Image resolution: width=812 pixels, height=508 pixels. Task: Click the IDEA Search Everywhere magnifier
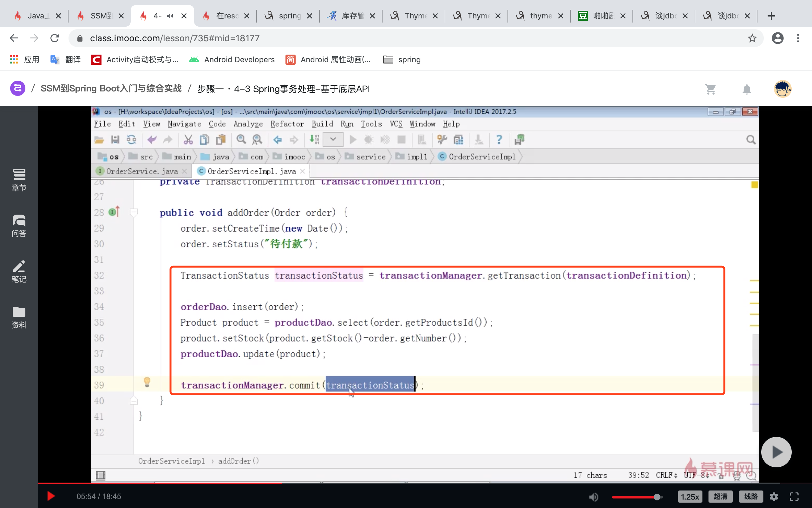[751, 139]
